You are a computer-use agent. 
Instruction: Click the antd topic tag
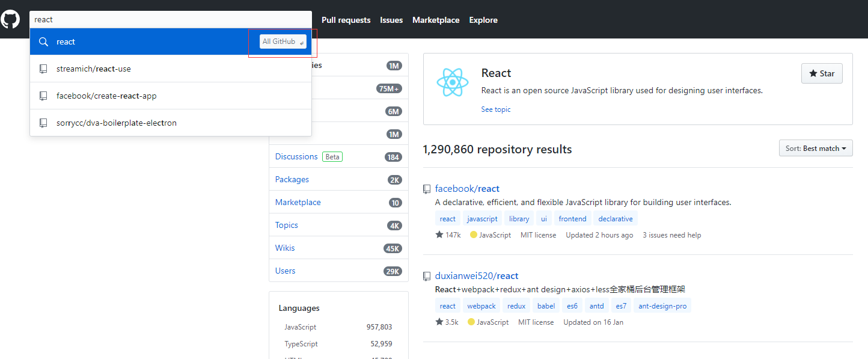coord(597,306)
